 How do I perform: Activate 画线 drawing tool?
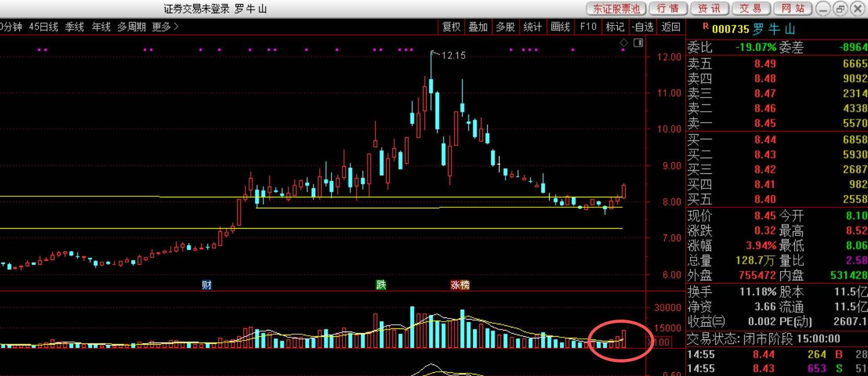click(x=560, y=27)
